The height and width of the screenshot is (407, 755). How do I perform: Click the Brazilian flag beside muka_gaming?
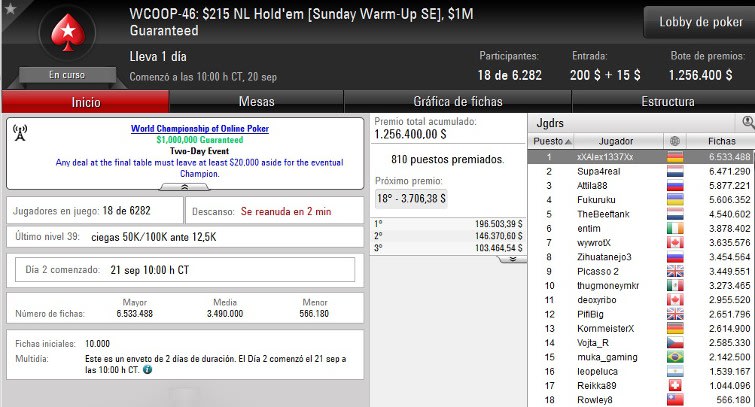pos(675,357)
